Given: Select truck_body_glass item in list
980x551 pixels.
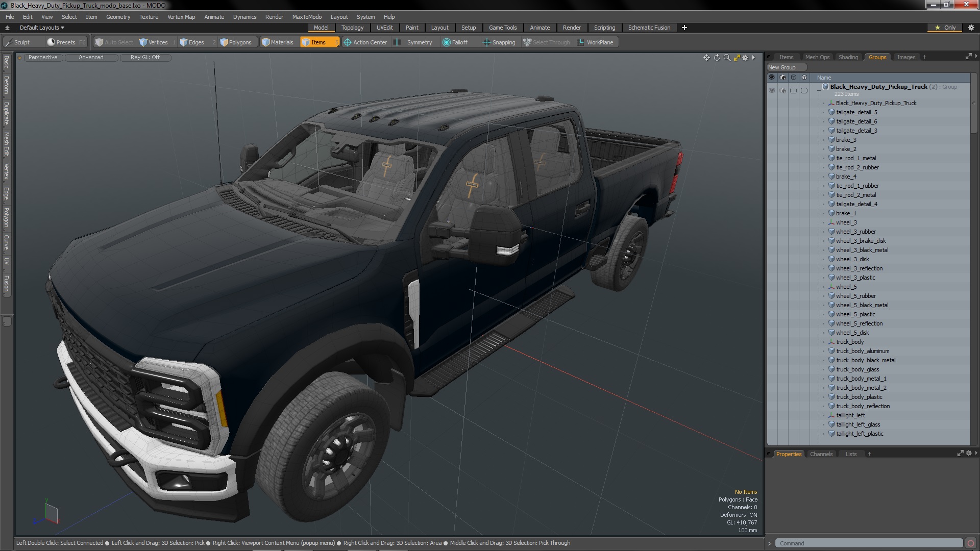Looking at the screenshot, I should click(857, 369).
